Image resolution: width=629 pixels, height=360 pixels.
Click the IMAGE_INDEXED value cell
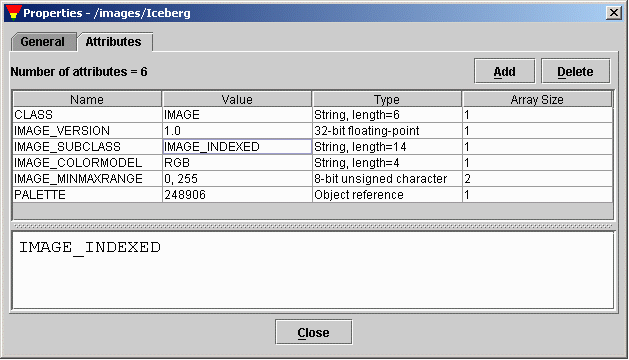[x=237, y=146]
